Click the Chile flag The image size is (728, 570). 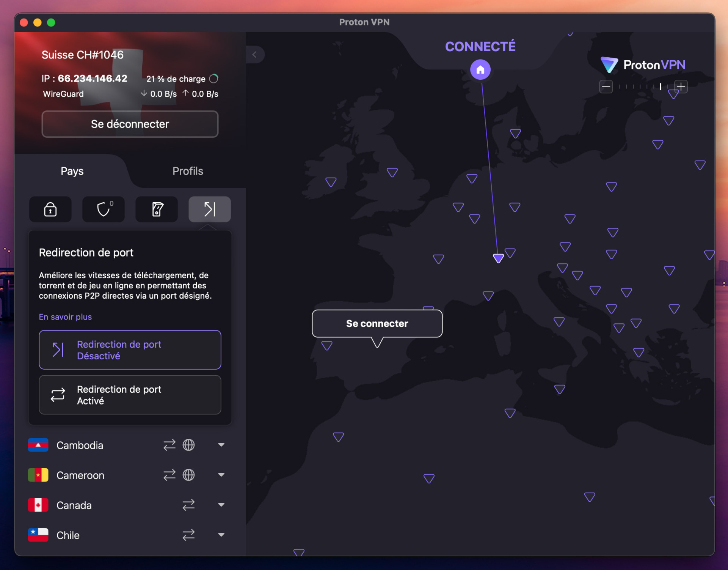tap(38, 535)
